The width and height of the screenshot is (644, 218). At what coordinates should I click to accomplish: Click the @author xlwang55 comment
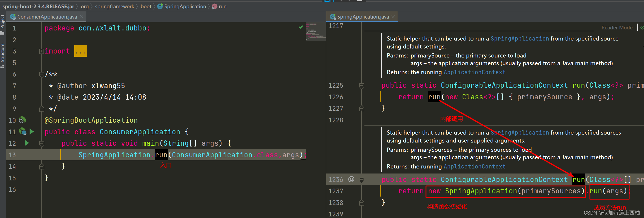click(91, 86)
